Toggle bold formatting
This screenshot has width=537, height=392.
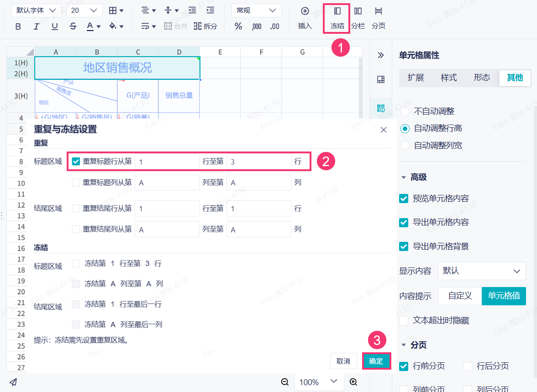pos(18,26)
